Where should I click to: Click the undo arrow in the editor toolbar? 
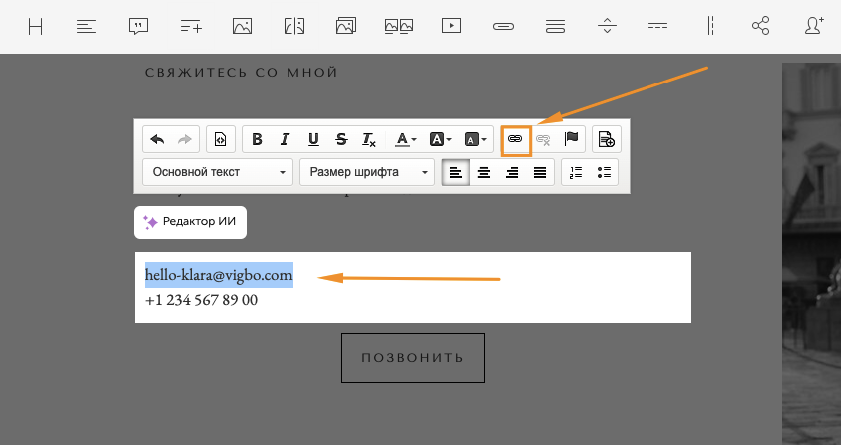[x=158, y=139]
